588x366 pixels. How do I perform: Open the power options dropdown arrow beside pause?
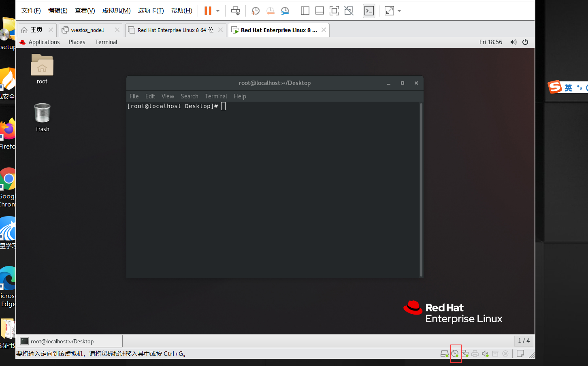218,11
